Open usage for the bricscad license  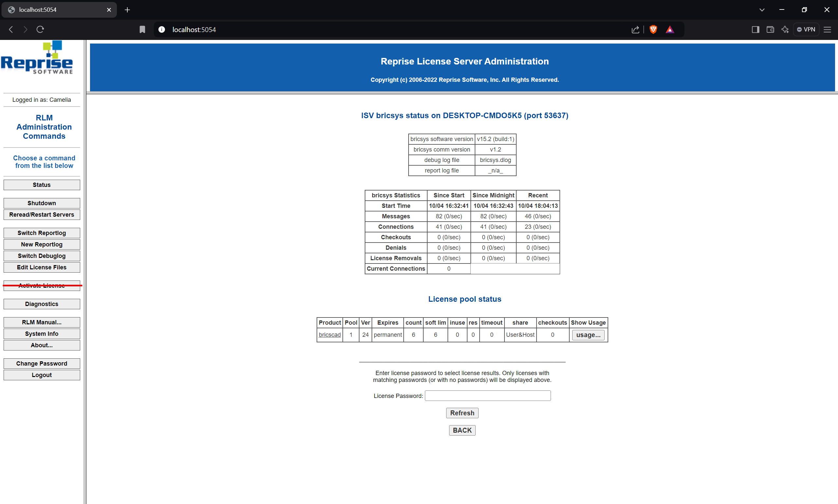click(588, 335)
